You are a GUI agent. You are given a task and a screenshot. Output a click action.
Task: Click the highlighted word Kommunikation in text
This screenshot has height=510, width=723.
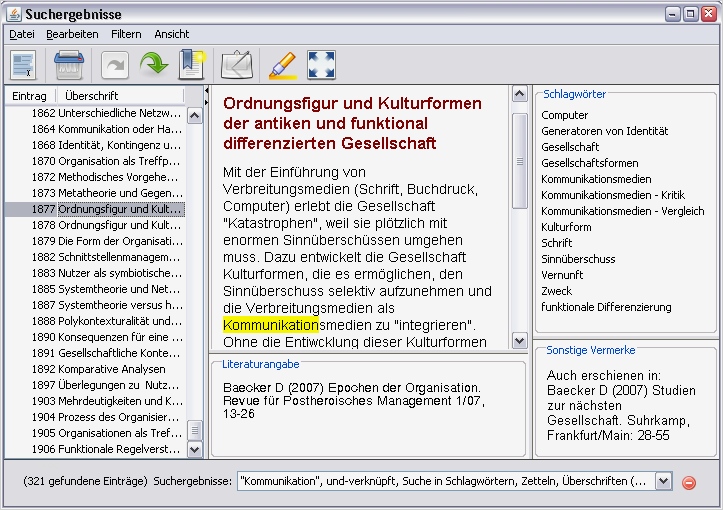point(271,325)
